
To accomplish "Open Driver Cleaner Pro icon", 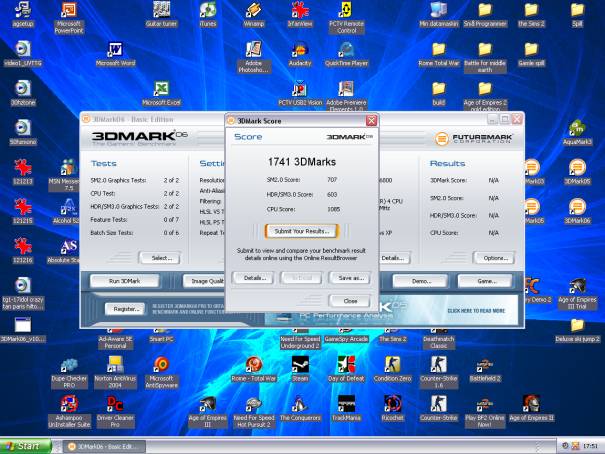I will (115, 412).
